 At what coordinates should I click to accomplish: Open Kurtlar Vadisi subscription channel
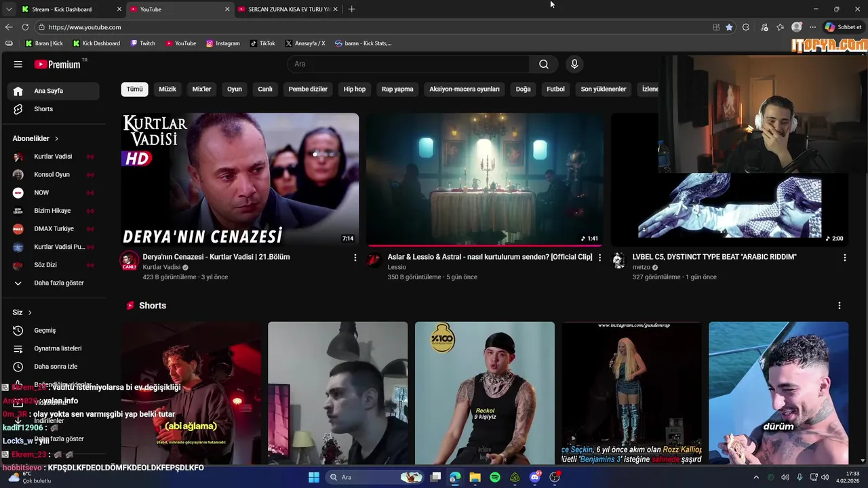click(52, 157)
